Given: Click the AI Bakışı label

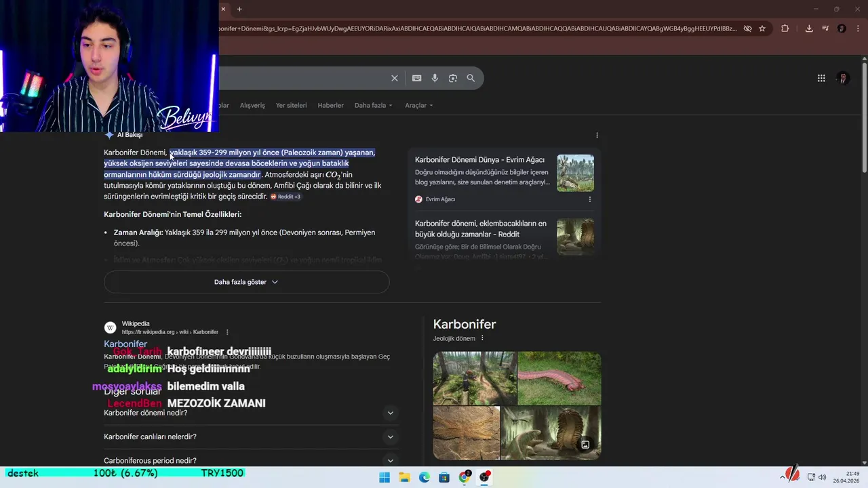Looking at the screenshot, I should [x=130, y=135].
